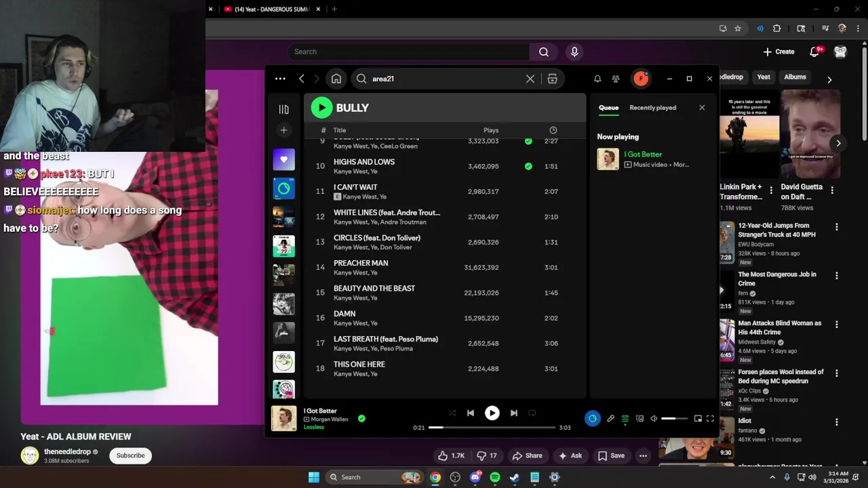Seek on Spotify song progress bar
Screen dimensions: 868x488
click(492, 428)
